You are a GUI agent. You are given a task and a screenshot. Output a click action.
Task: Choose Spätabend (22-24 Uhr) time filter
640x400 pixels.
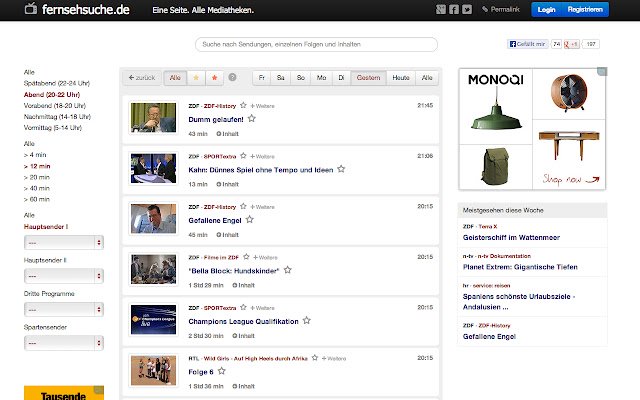tap(57, 83)
